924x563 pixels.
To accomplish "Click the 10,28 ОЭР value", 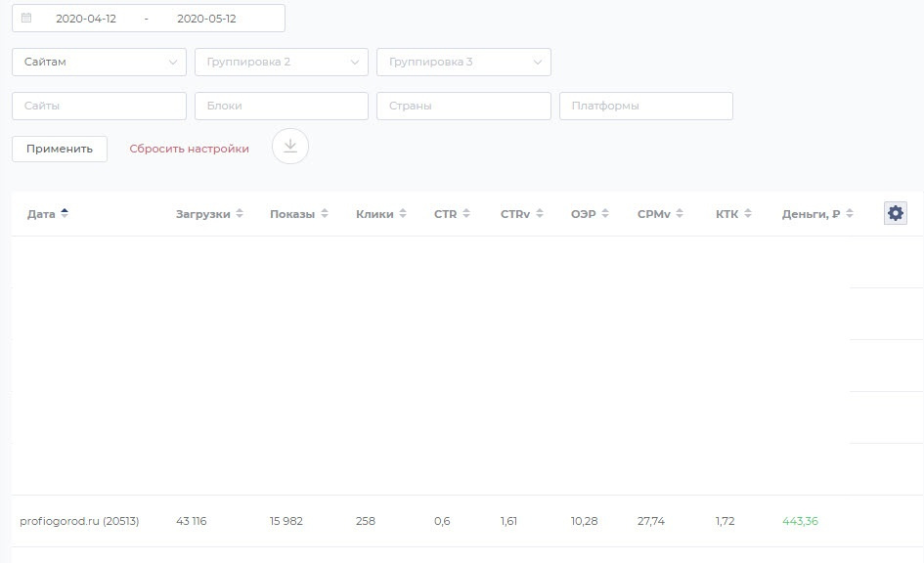I will click(x=584, y=521).
